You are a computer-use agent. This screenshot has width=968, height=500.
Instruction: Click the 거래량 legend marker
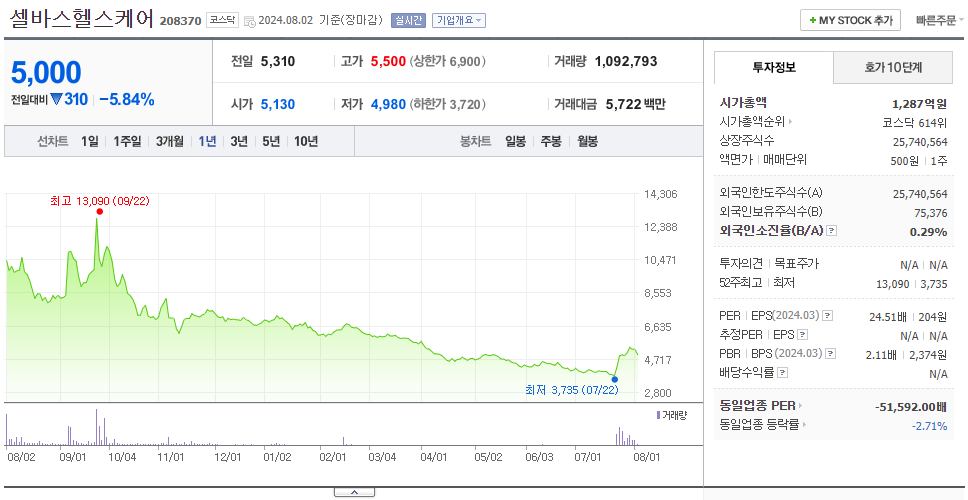click(659, 414)
